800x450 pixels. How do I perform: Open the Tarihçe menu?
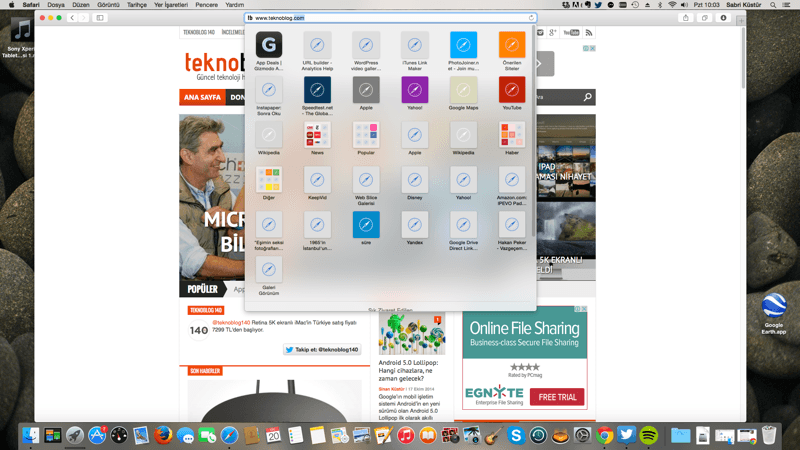pyautogui.click(x=137, y=5)
